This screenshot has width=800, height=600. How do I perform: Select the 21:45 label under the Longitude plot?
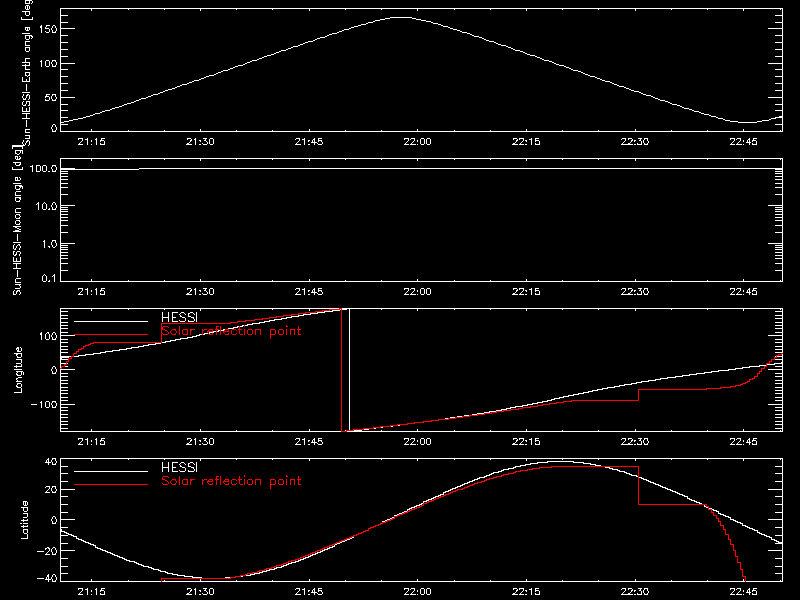[x=309, y=442]
